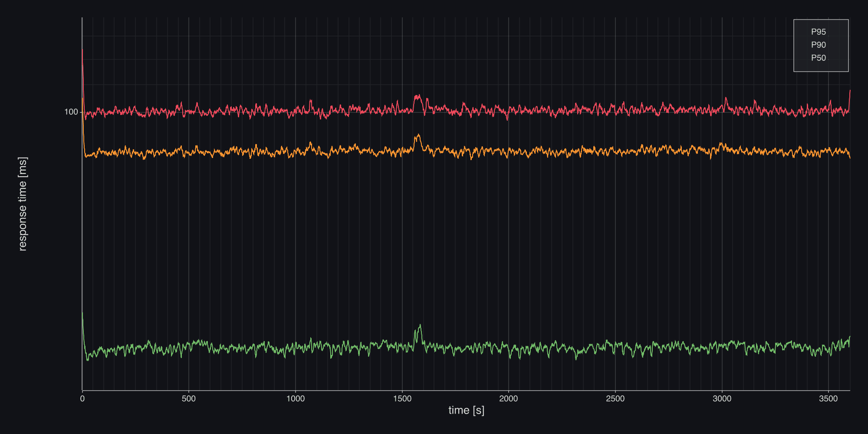Click the red line's upturn at far right end
868x434 pixels.
coord(849,91)
